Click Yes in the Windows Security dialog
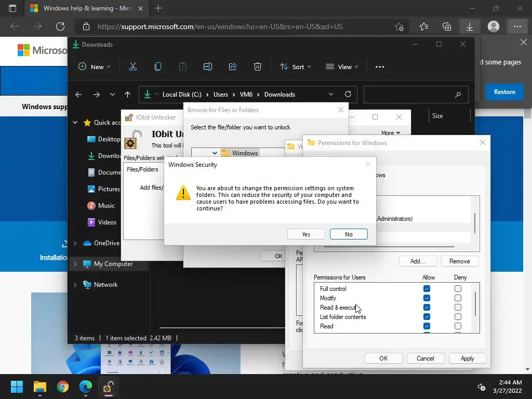Viewport: 532px width, 399px height. coord(306,234)
